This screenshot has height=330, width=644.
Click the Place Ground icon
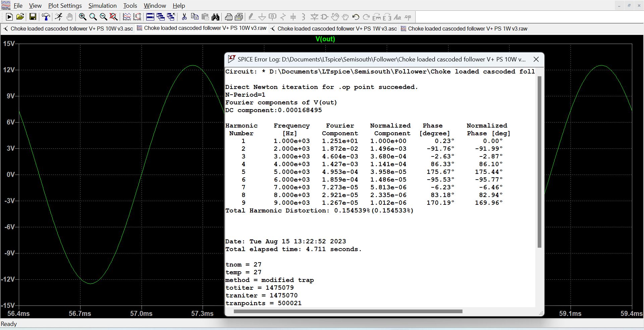(262, 17)
